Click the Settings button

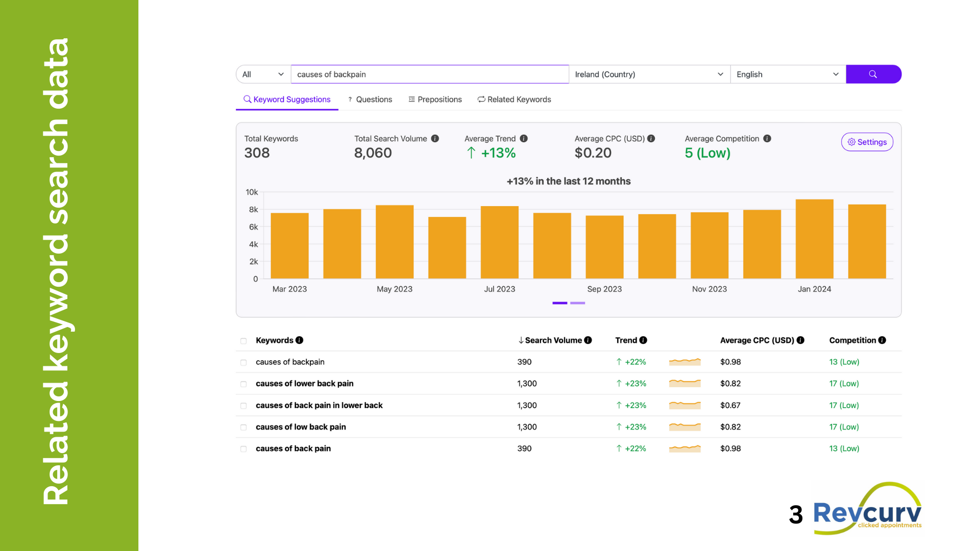click(867, 142)
